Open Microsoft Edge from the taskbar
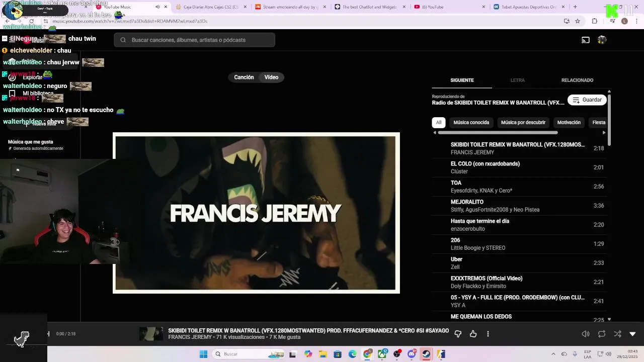644x362 pixels. [x=352, y=354]
